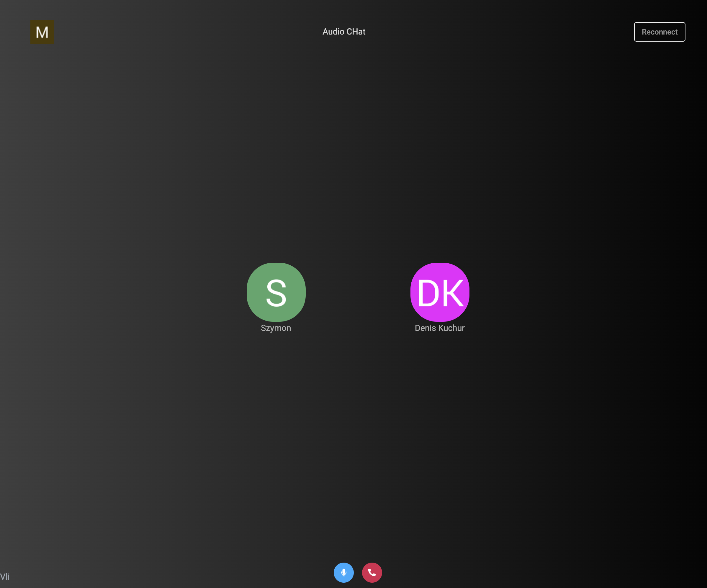Click the M avatar in the top left
Image resolution: width=707 pixels, height=588 pixels.
point(42,32)
